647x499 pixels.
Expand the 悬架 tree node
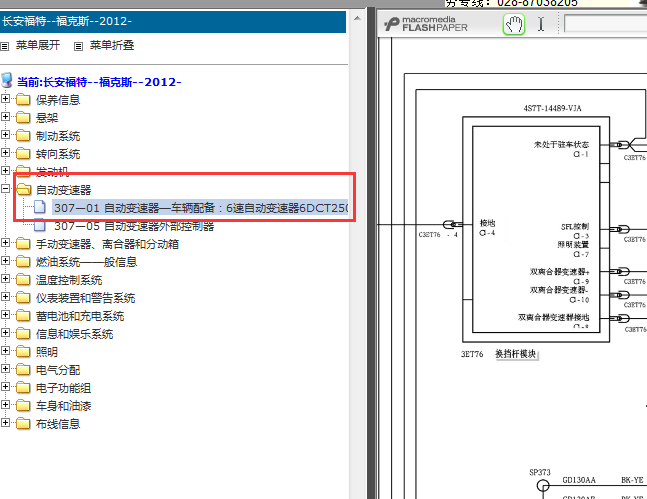pos(5,116)
